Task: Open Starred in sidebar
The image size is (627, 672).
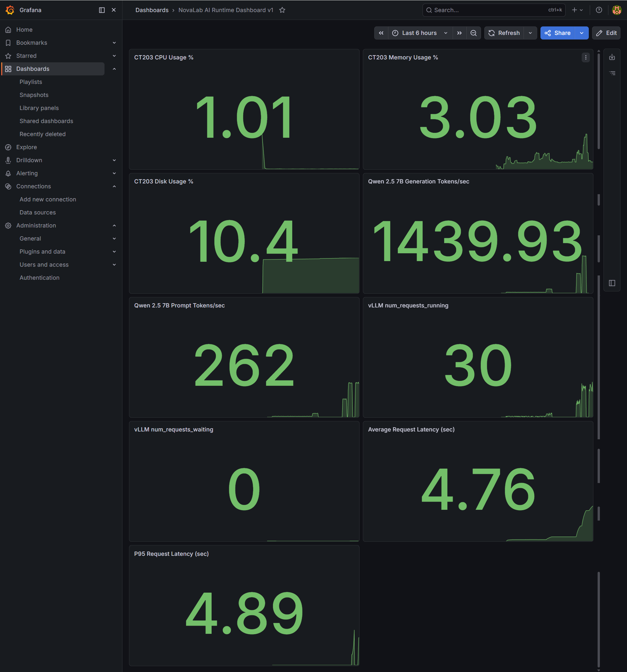Action: click(26, 56)
